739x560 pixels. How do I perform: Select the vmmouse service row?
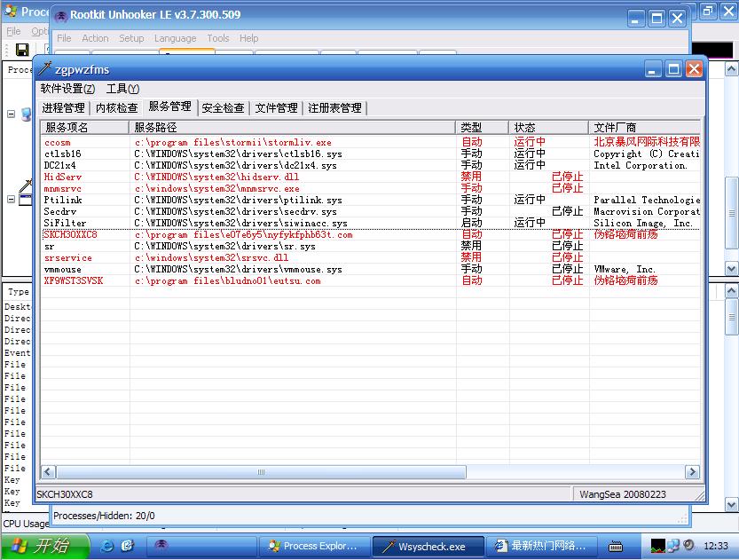click(371, 269)
